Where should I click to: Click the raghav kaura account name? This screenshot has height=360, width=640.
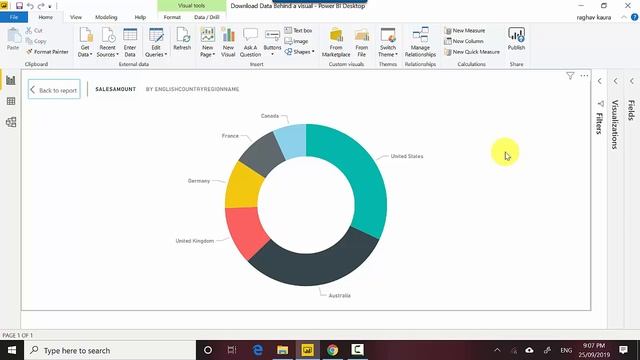point(593,18)
